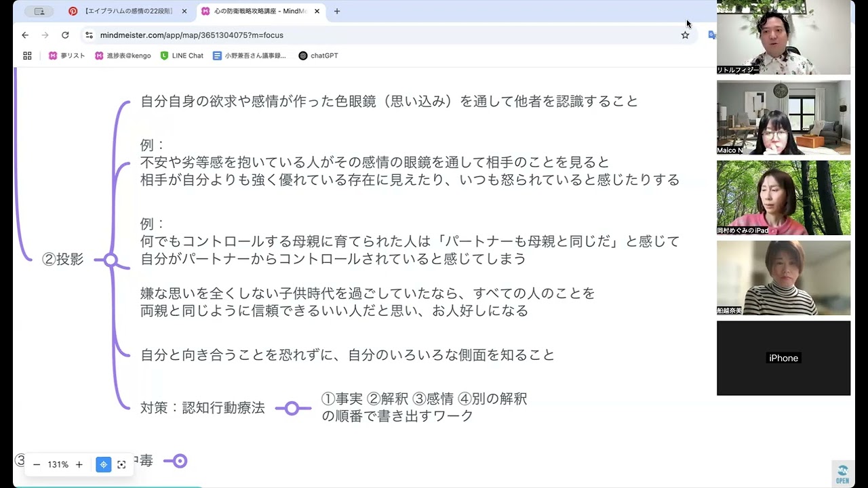Select the 船越奈美 participant video tile

783,277
